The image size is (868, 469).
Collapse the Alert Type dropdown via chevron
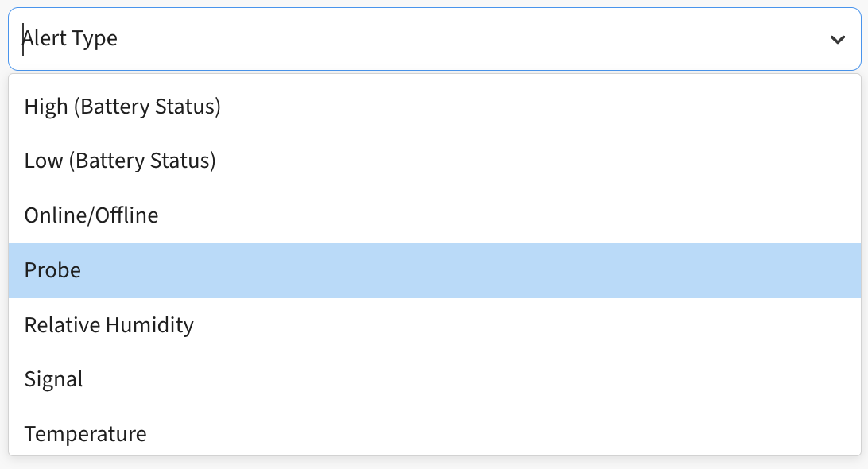coord(836,38)
